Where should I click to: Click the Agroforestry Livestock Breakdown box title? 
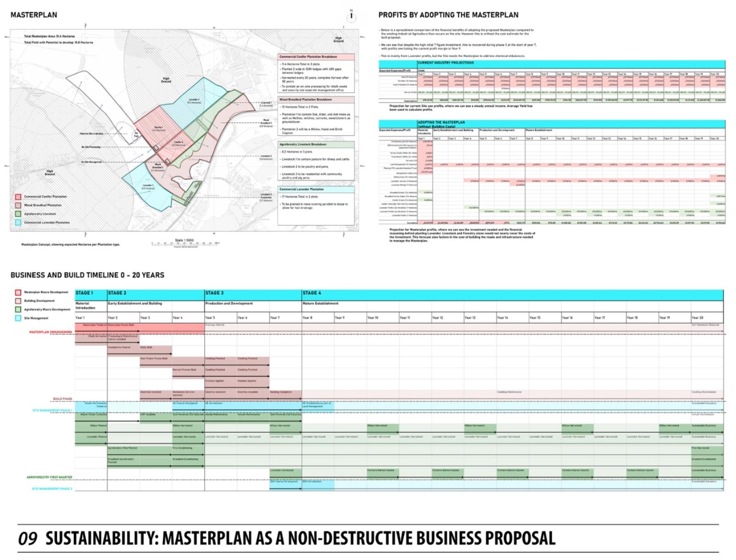coord(316,144)
